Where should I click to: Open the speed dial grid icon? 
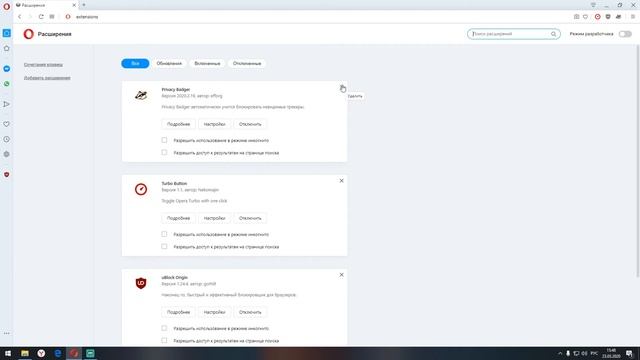[52, 17]
